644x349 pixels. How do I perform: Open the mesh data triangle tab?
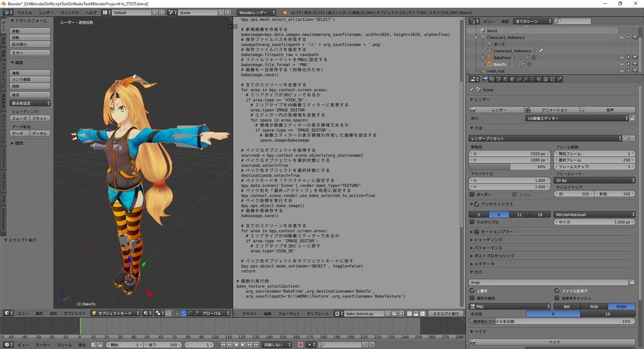[532, 79]
